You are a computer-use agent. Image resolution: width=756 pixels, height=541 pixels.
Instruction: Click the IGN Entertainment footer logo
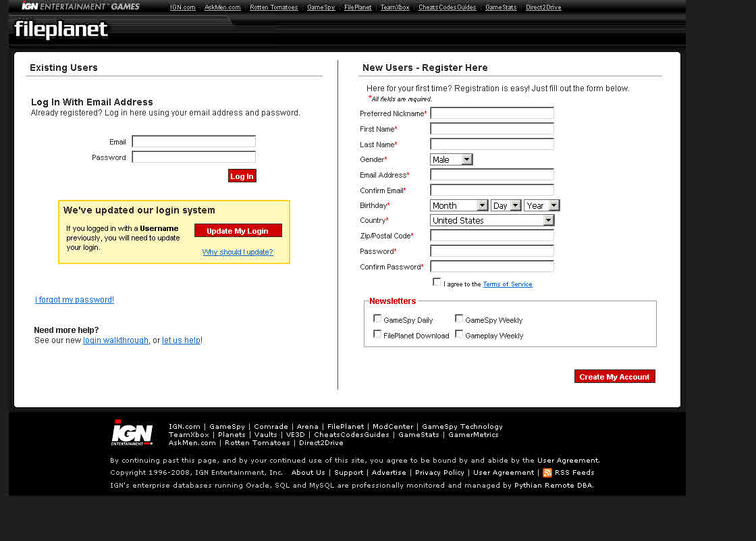[x=132, y=432]
